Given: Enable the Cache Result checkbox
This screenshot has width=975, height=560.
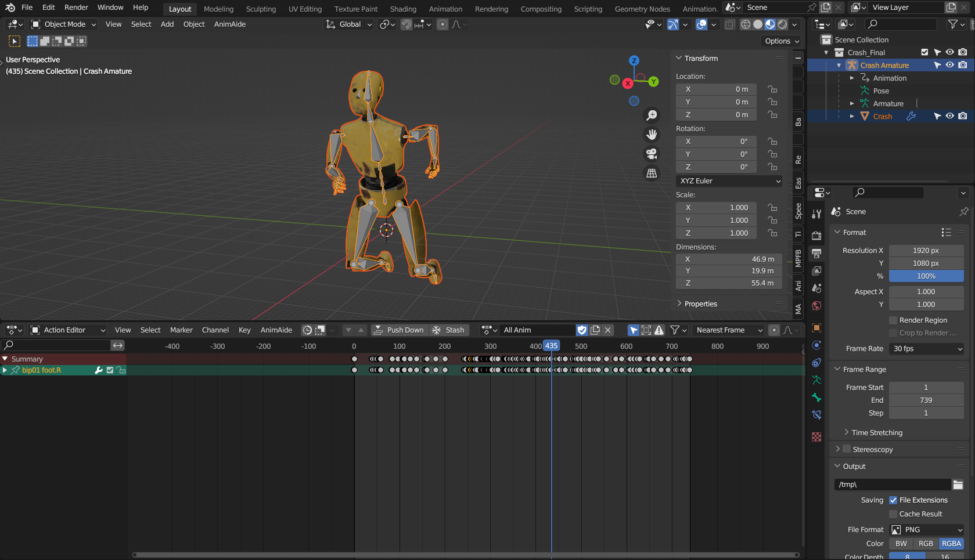Looking at the screenshot, I should [x=893, y=514].
